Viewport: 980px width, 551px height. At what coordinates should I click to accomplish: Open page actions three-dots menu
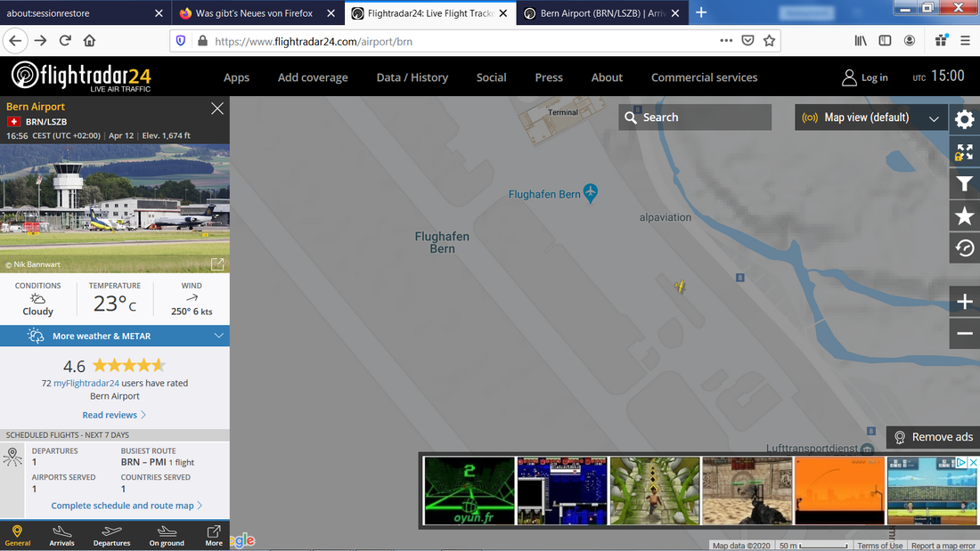tap(725, 41)
